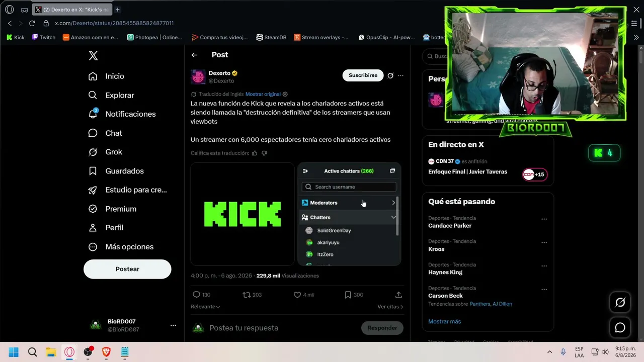Open more menu for Haynes King trend
644x362 pixels.
[544, 266]
